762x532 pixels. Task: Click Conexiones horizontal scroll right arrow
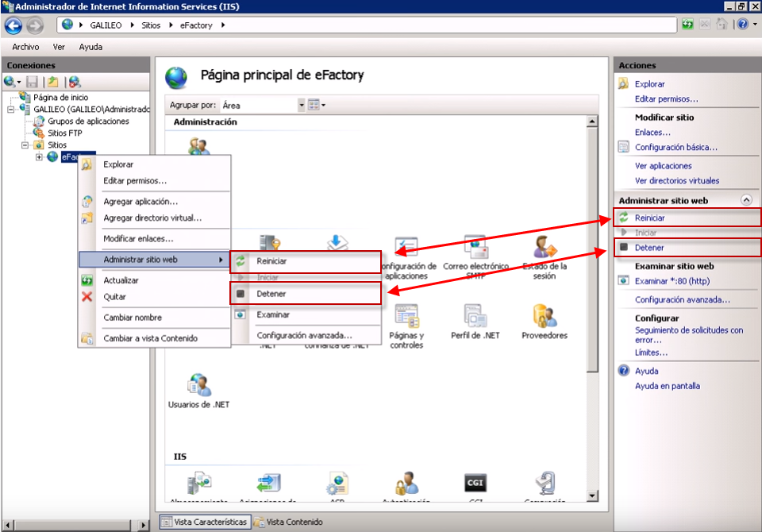coord(143,525)
